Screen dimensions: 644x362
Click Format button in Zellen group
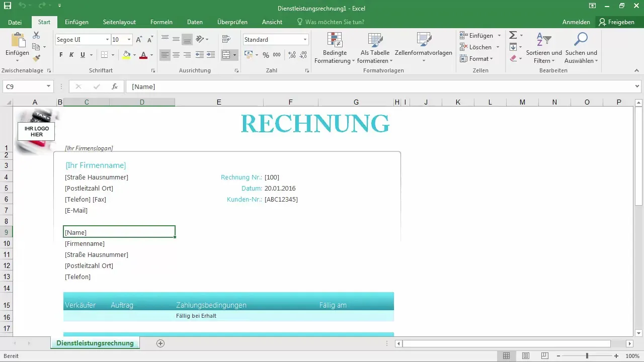pos(476,58)
